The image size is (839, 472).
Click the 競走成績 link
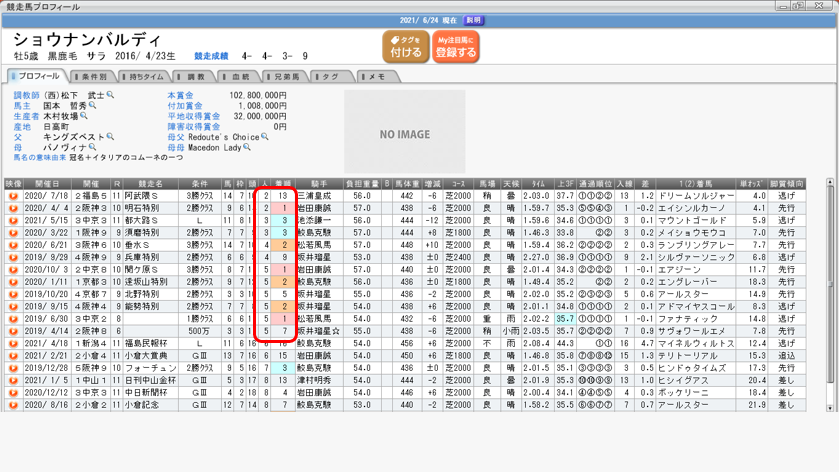point(211,57)
